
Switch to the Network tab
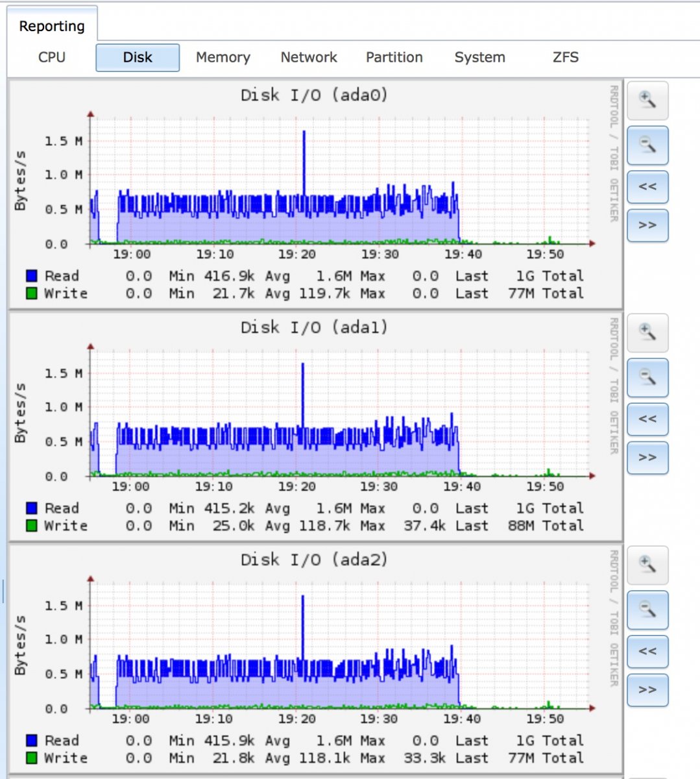pos(309,57)
